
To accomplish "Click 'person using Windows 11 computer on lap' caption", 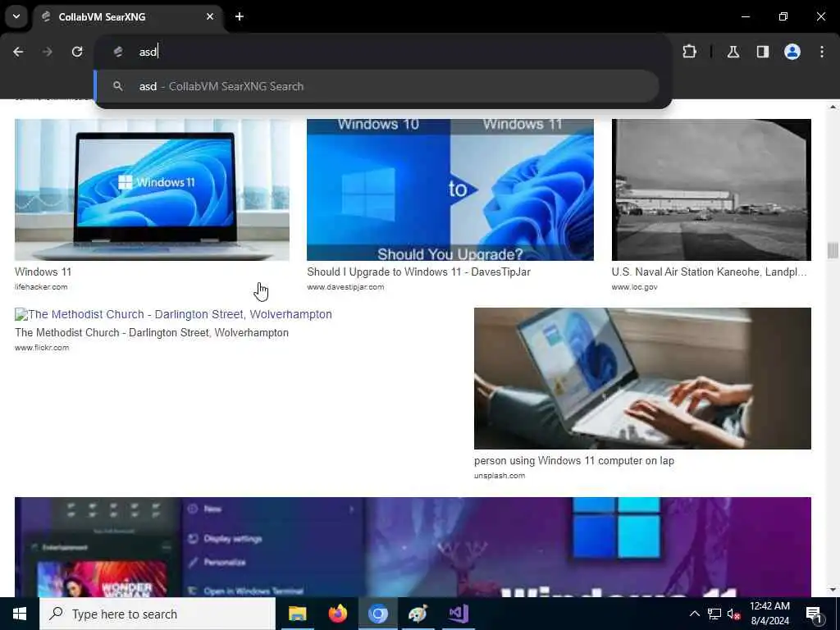I will click(574, 461).
